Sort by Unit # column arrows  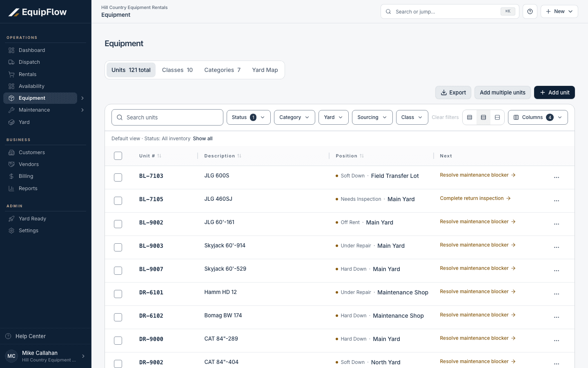coord(159,156)
